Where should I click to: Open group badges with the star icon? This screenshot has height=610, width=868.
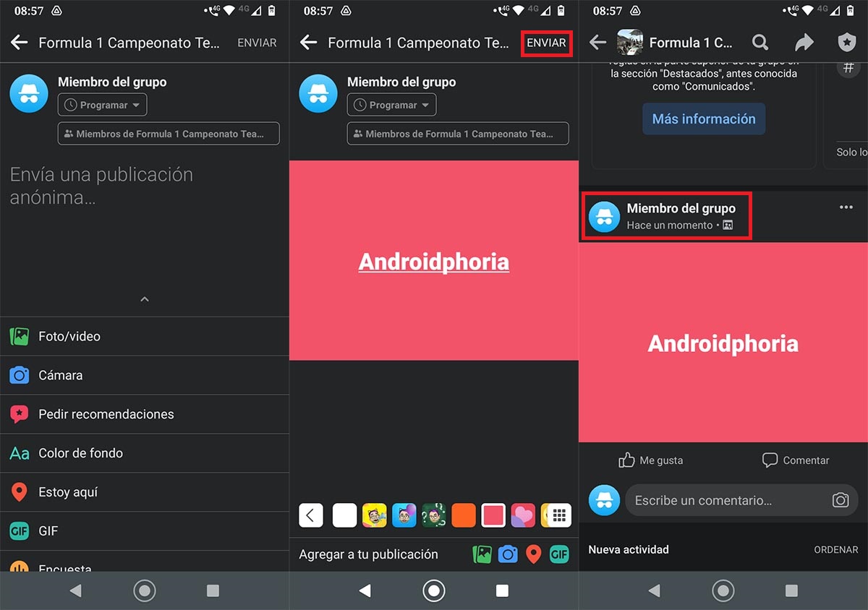pyautogui.click(x=846, y=43)
